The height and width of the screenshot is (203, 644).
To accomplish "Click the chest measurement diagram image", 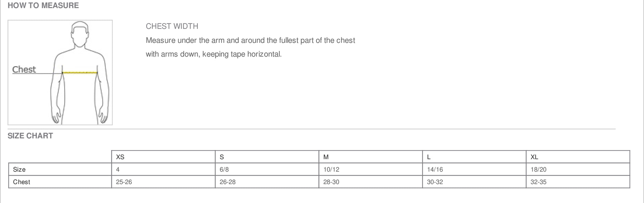I will coord(60,72).
